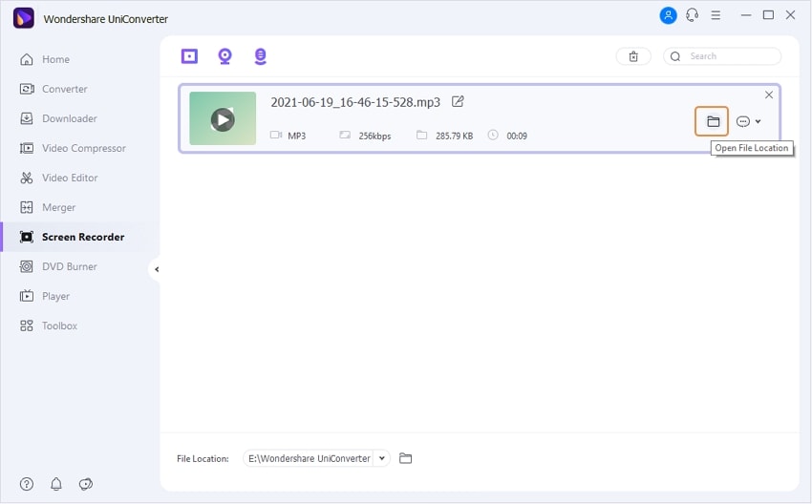Image resolution: width=812 pixels, height=504 pixels.
Task: Browse folder icon next to File Location
Action: (x=405, y=458)
